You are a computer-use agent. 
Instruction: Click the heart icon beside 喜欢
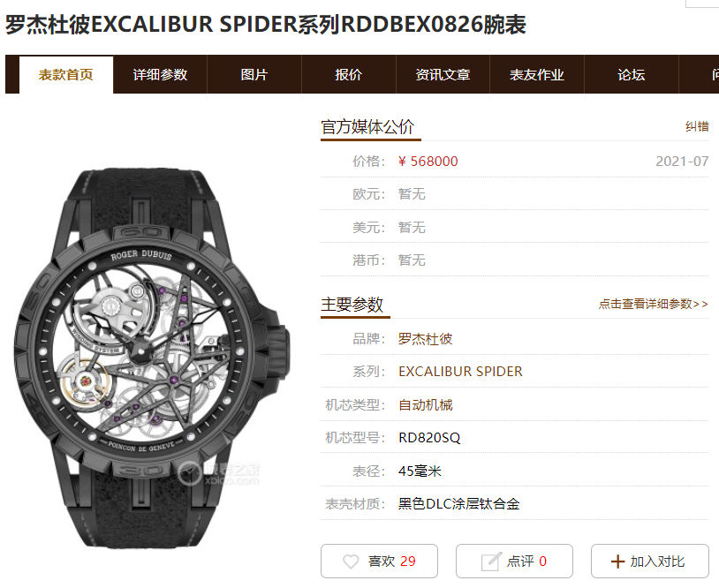coord(351,562)
